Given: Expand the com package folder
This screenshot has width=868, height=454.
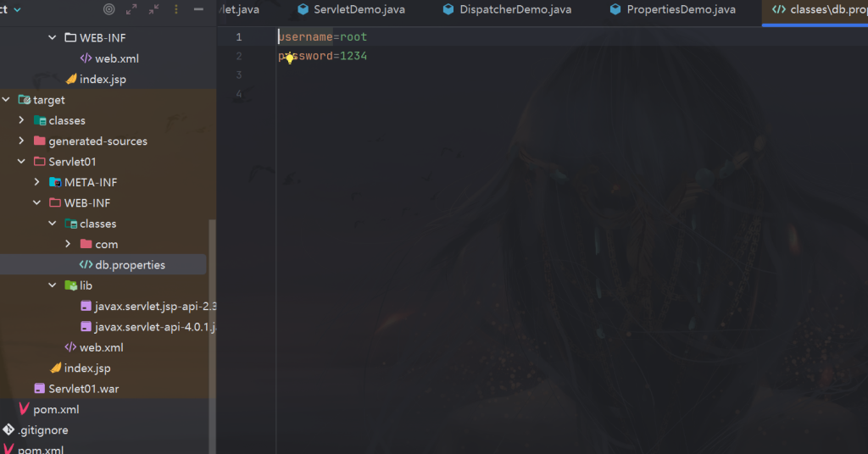Looking at the screenshot, I should click(69, 245).
